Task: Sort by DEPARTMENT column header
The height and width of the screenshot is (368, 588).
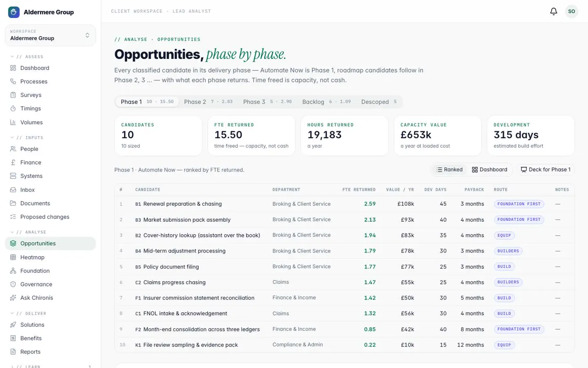Action: tap(286, 190)
